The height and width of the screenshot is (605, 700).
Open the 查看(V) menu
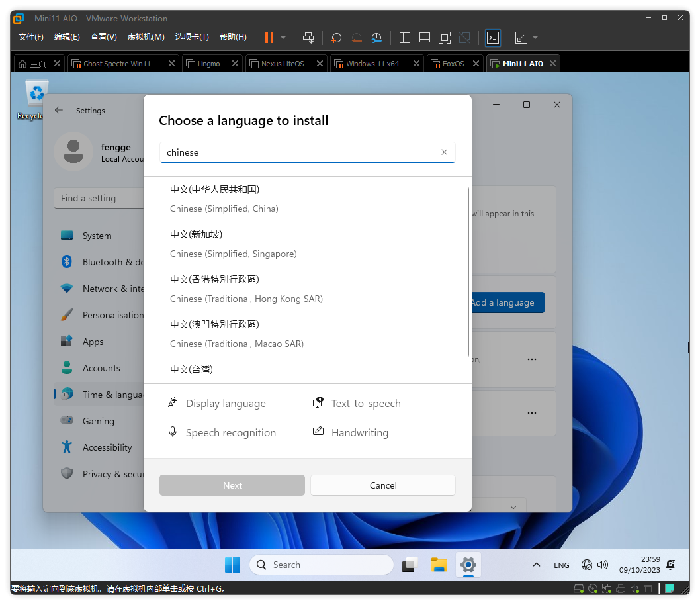point(104,37)
